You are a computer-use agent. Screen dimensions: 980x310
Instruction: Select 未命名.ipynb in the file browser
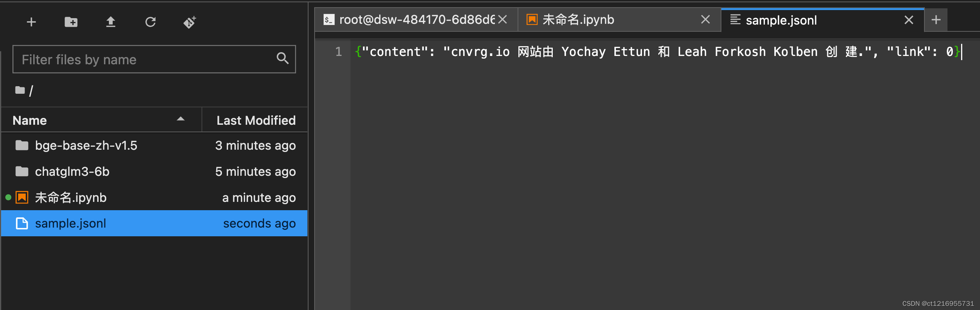point(71,197)
